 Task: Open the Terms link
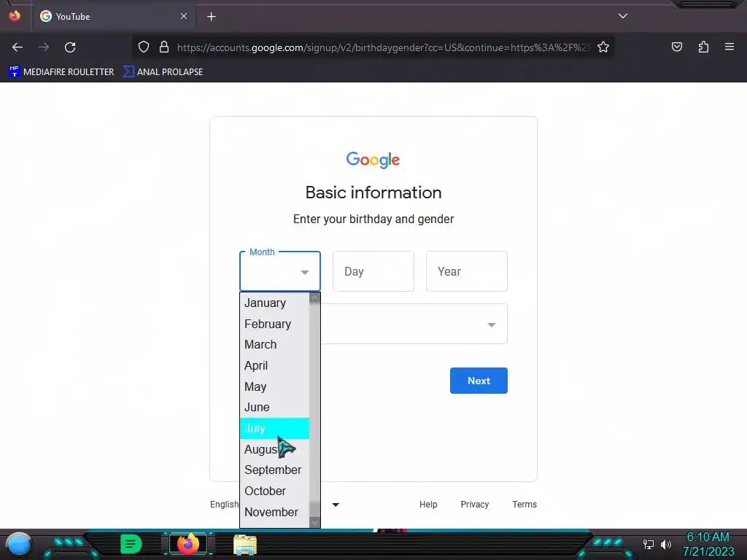[525, 505]
